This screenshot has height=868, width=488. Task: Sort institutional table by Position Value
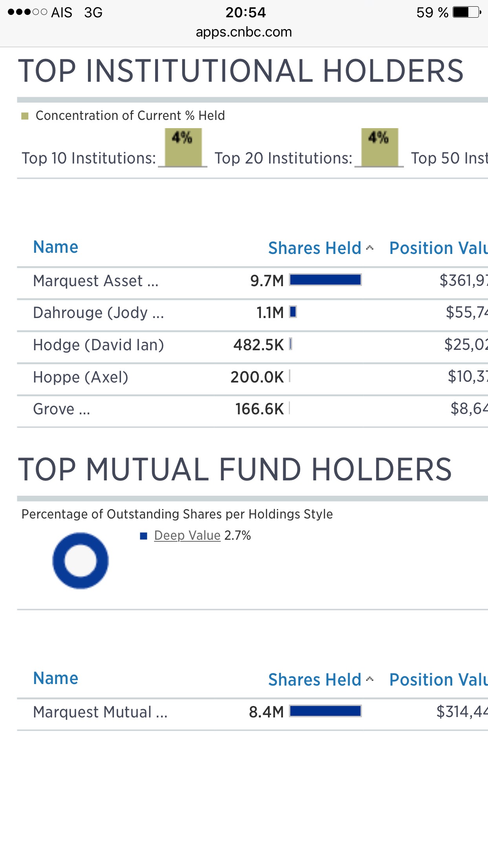(438, 248)
